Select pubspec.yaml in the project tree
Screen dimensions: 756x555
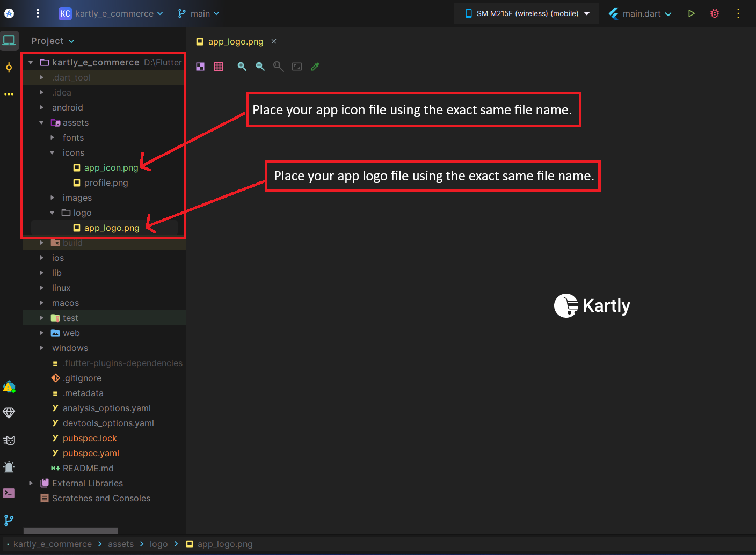(91, 453)
